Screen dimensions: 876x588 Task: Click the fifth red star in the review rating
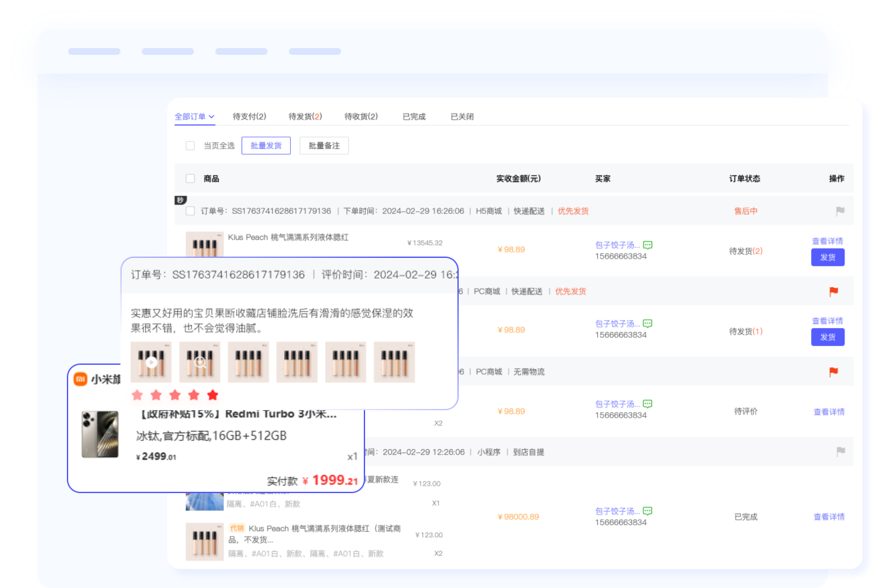(x=213, y=395)
